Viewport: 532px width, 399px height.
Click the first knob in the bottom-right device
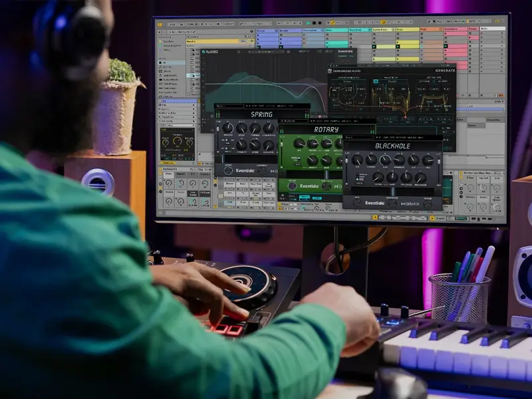pos(470,188)
